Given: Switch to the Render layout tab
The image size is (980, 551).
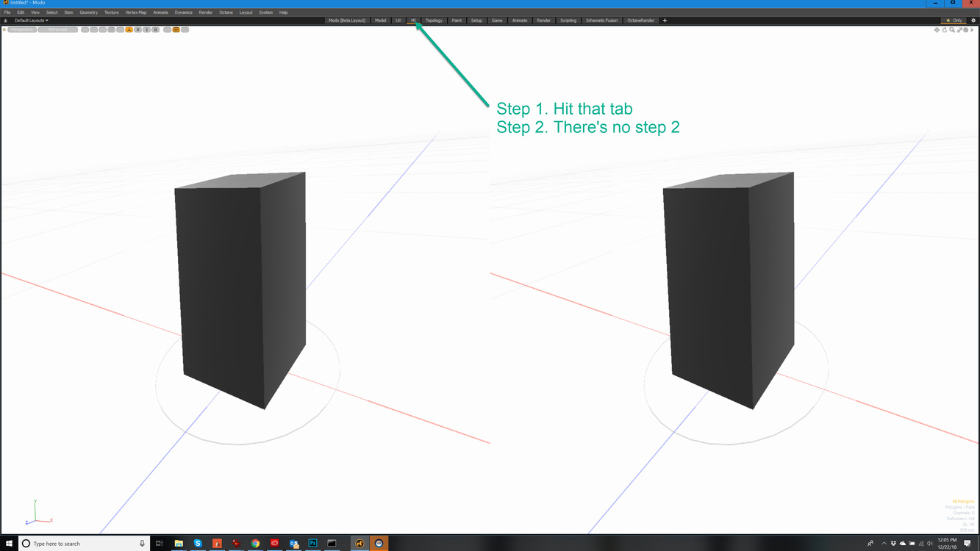Looking at the screenshot, I should click(543, 21).
